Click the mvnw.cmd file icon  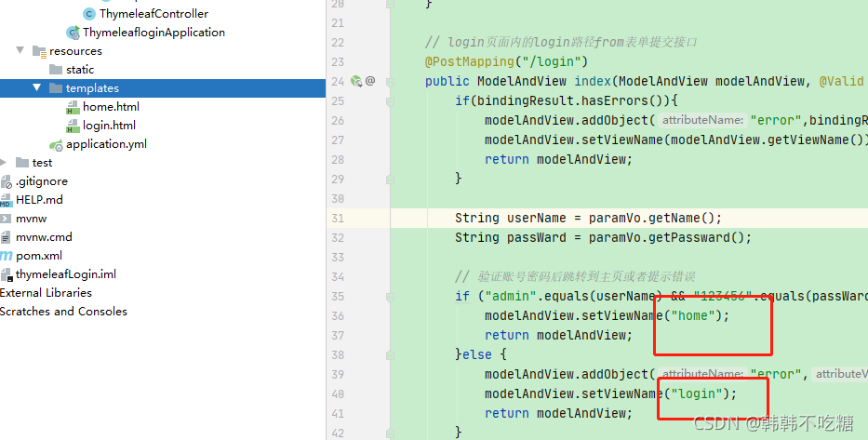coord(6,237)
